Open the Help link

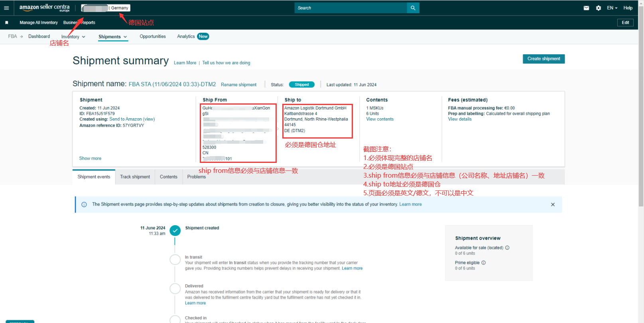[628, 8]
